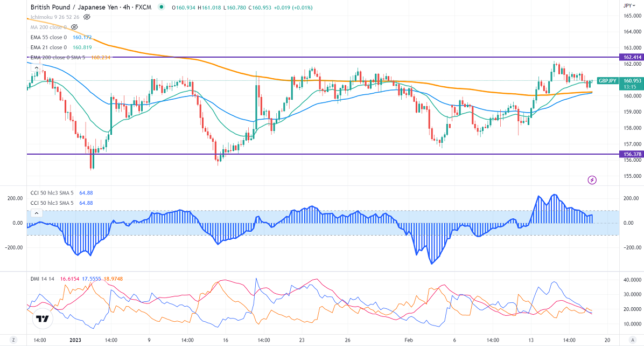Click the GBPJPY current price label
The width and height of the screenshot is (644, 346).
(x=608, y=81)
